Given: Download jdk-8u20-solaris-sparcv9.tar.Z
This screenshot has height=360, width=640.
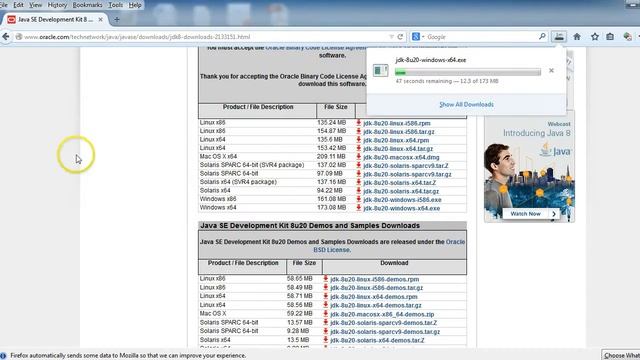Looking at the screenshot, I should [406, 166].
